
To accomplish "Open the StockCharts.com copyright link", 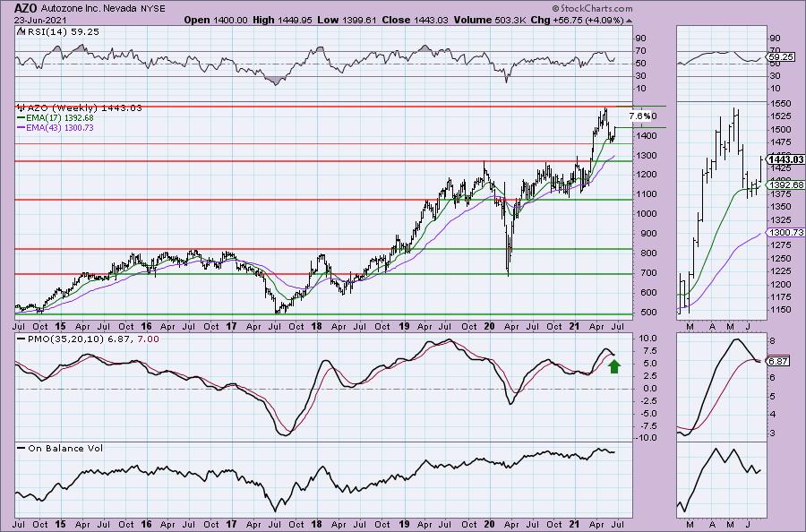I will tap(592, 8).
